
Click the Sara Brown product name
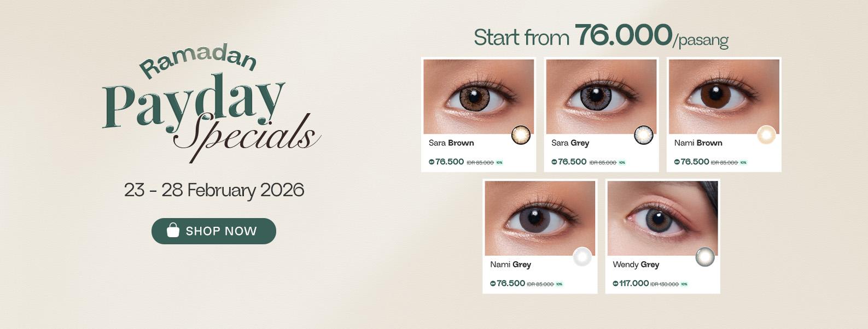click(451, 143)
